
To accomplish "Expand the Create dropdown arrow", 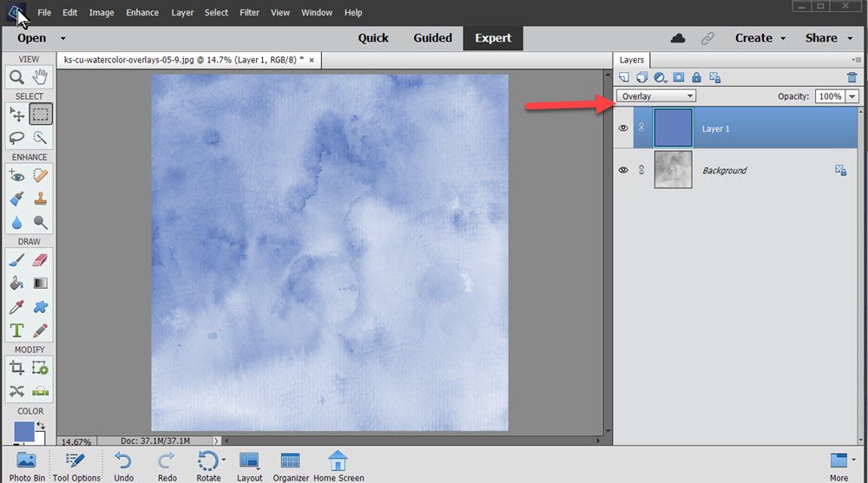I will pyautogui.click(x=783, y=38).
